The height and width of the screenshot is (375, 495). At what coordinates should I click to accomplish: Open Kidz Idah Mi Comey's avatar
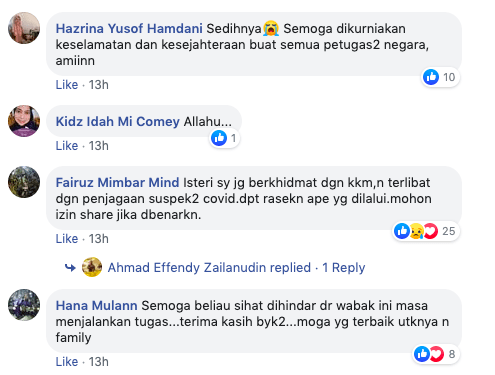[x=24, y=121]
